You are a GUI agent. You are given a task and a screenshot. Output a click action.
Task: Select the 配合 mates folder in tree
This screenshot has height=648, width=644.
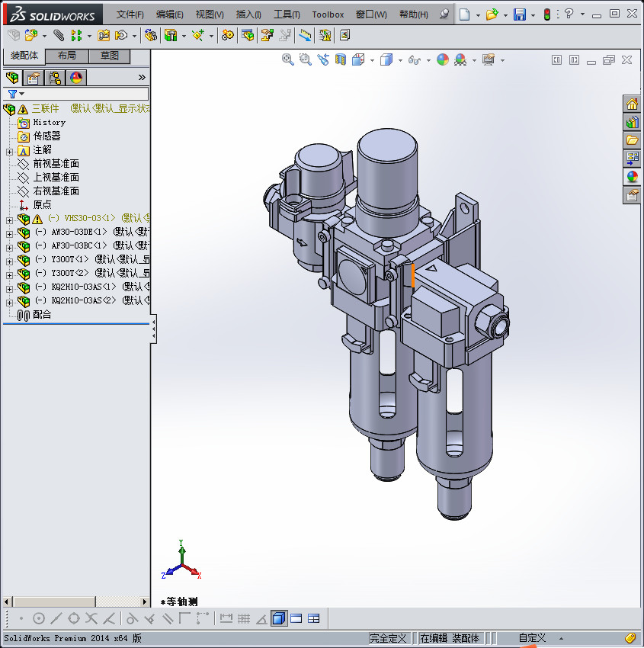point(41,314)
